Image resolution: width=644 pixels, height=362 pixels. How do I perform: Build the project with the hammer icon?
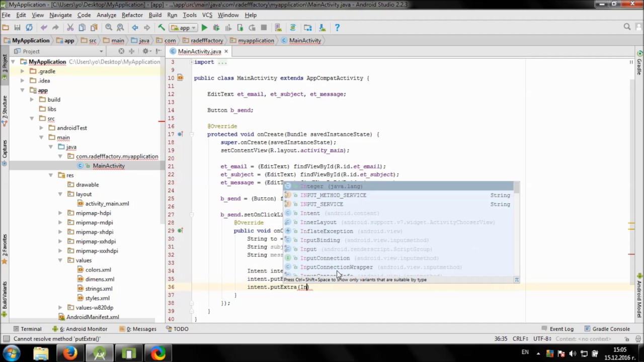[162, 28]
